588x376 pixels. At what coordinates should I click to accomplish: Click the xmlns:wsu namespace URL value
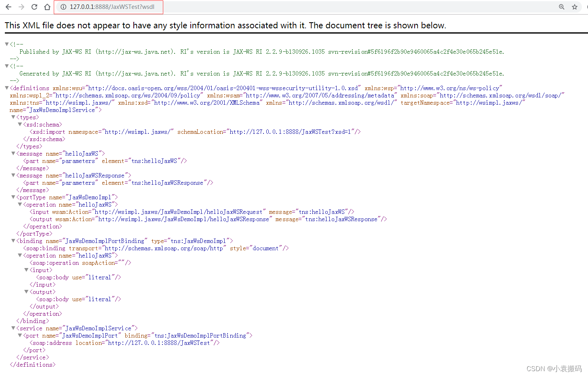click(223, 88)
